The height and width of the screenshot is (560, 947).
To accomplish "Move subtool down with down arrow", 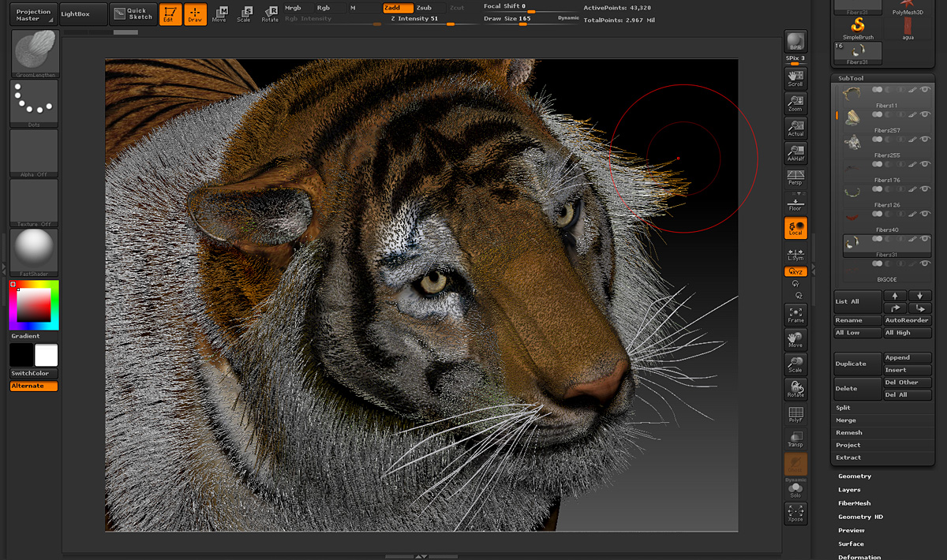I will tap(920, 296).
